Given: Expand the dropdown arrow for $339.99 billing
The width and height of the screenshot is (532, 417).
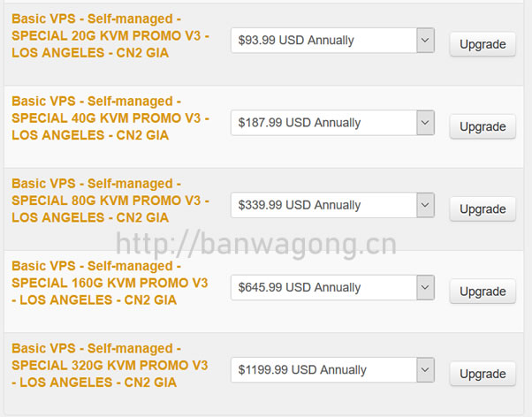Looking at the screenshot, I should (425, 205).
